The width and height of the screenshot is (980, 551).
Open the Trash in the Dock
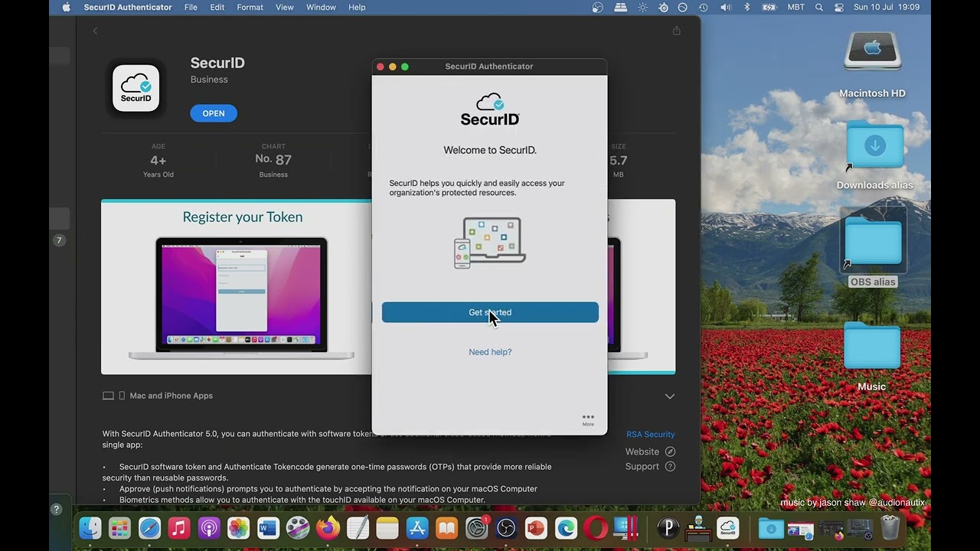pos(890,528)
